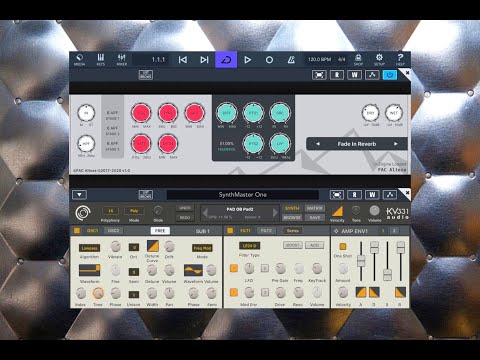Click the 4/4 time signature
This screenshot has width=480, height=360.
[342, 59]
